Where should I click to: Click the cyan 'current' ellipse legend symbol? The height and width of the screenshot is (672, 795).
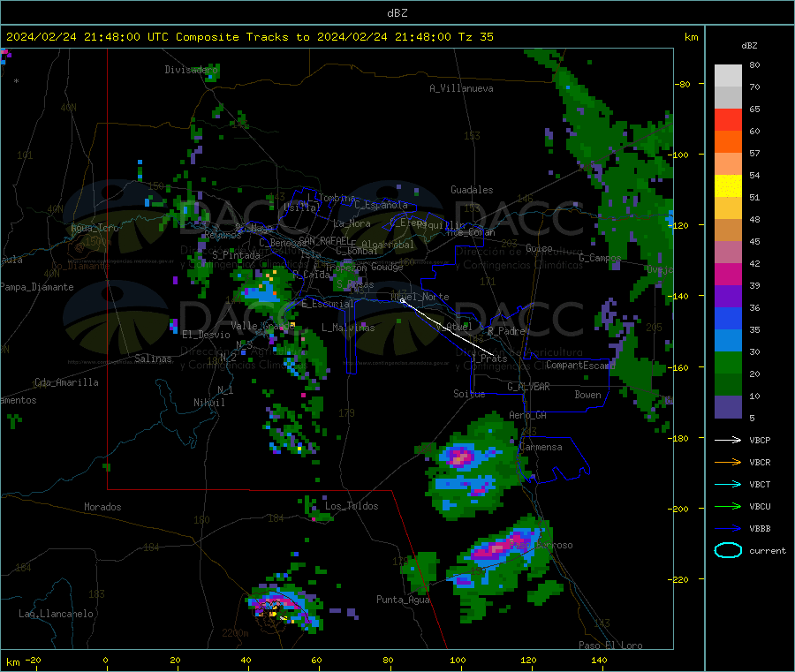tap(728, 550)
